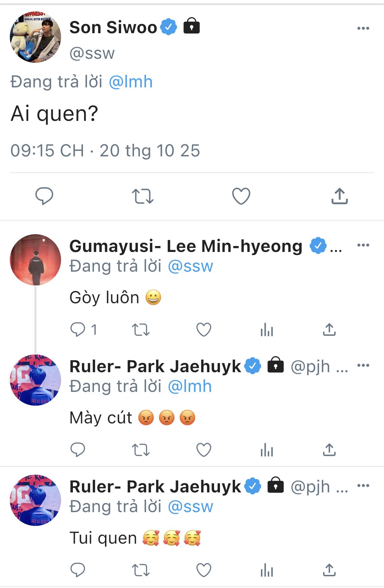The width and height of the screenshot is (384, 588).
Task: Open Gumayusi's profile avatar
Action: tap(35, 260)
